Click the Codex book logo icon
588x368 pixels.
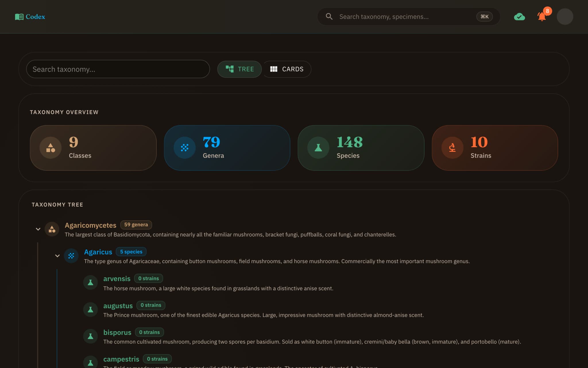[x=19, y=17]
